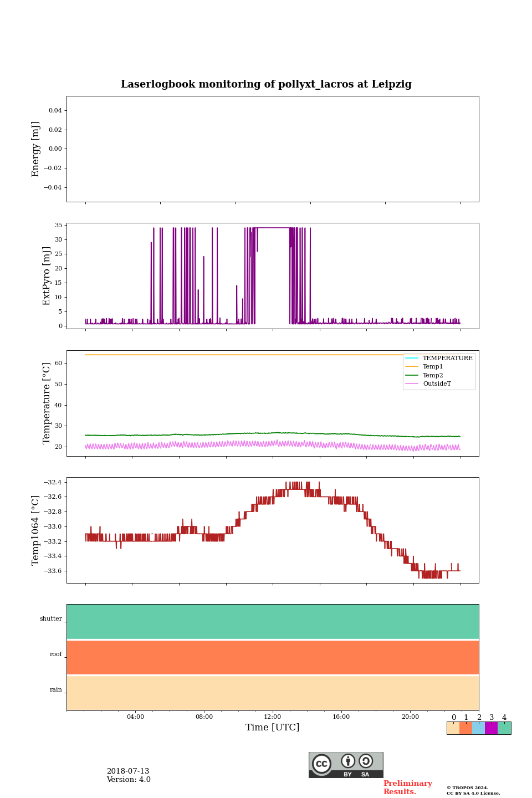
Task: Click the 'Energy [mJ]' axis label
Action: click(35, 149)
